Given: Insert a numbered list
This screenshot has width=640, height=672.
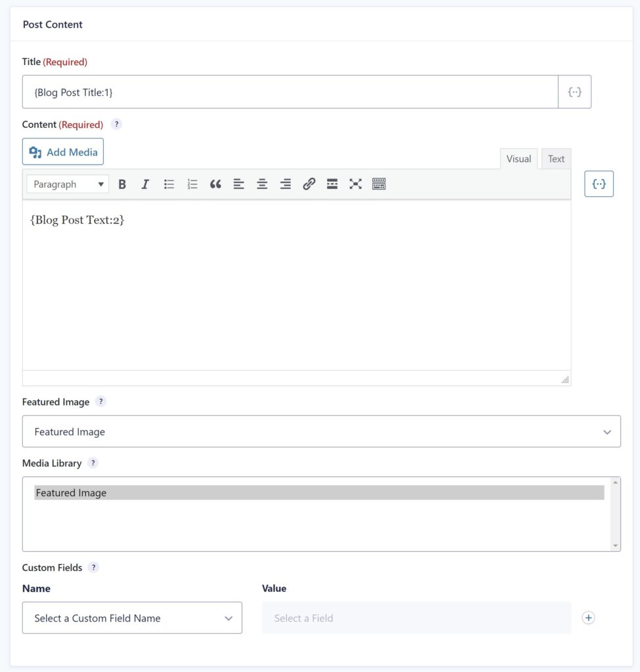Looking at the screenshot, I should click(192, 184).
